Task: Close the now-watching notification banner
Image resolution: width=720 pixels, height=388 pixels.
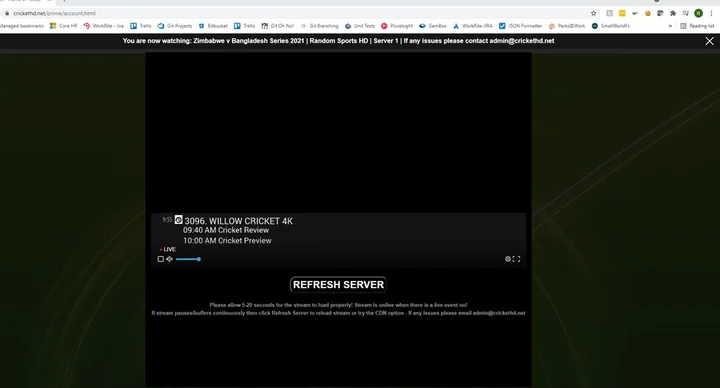Action: (x=709, y=41)
